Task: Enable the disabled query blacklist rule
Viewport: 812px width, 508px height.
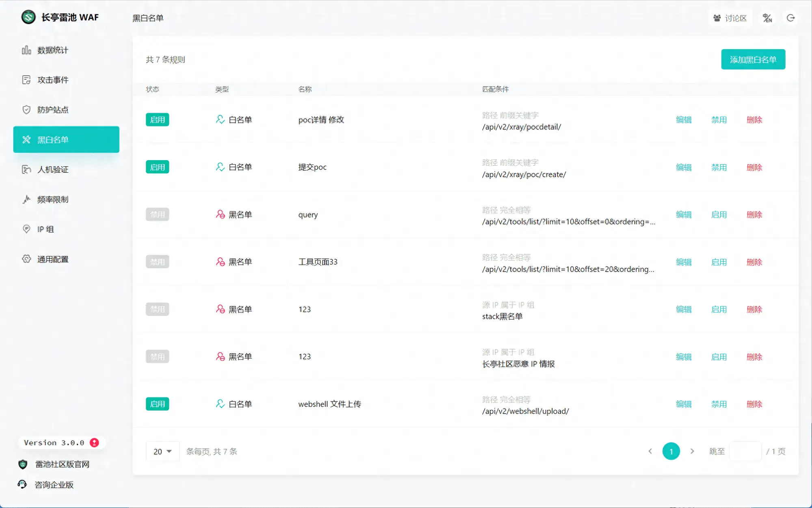Action: click(719, 215)
